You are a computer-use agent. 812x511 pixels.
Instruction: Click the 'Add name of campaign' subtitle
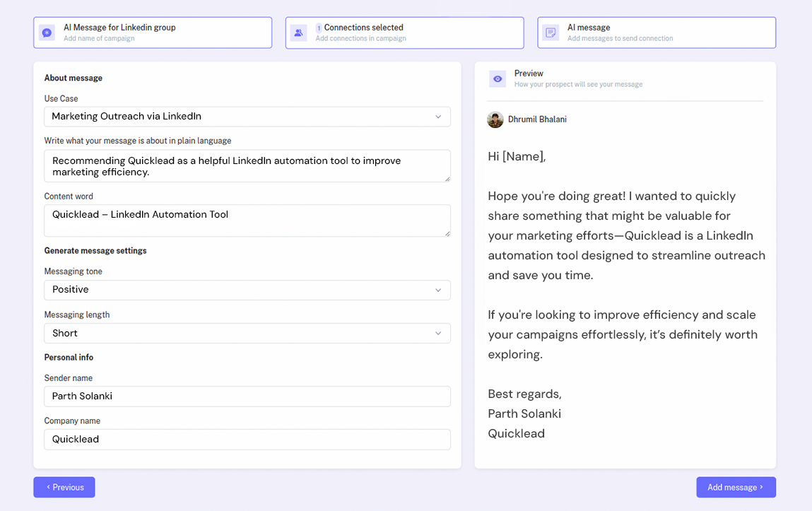pos(99,38)
